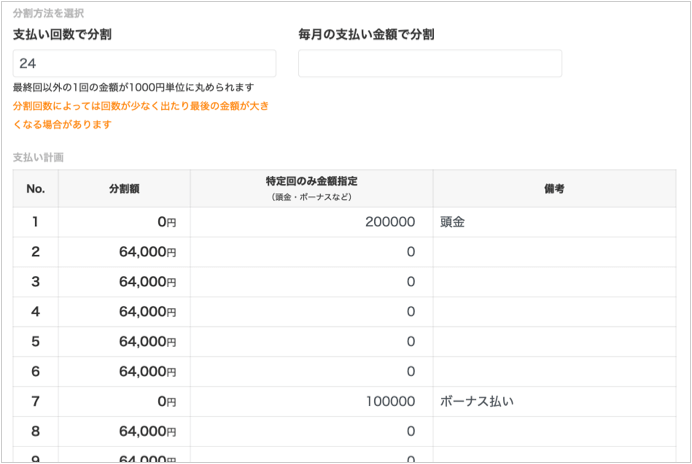This screenshot has width=692, height=464.
Task: Click the special amount input in row 4
Action: click(311, 312)
